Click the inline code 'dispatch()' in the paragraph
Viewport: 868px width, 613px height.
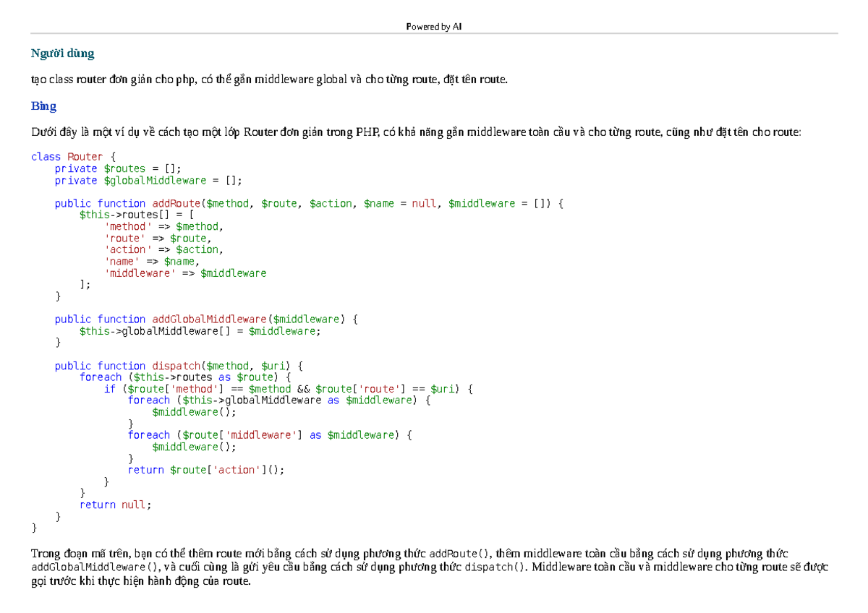tap(496, 567)
